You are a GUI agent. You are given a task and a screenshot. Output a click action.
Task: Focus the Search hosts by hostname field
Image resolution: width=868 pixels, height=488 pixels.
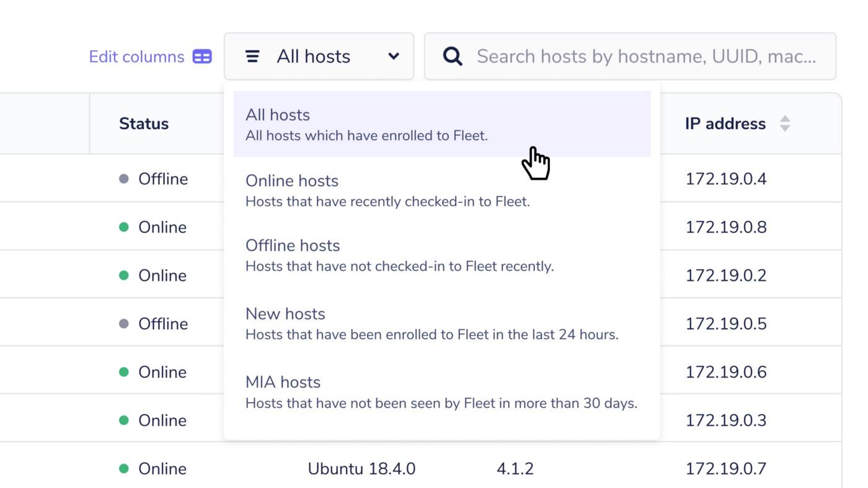coord(630,56)
